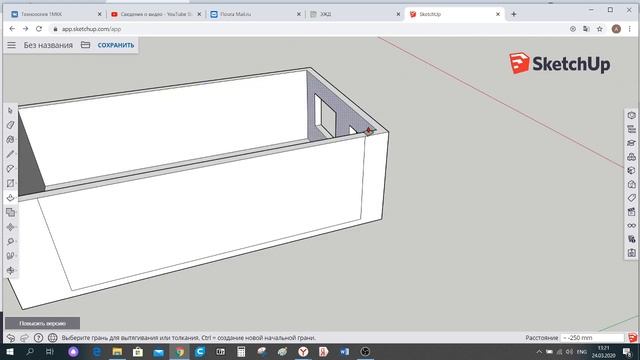The width and height of the screenshot is (640, 360).
Task: Open the Instructor panel
Action: 631,143
